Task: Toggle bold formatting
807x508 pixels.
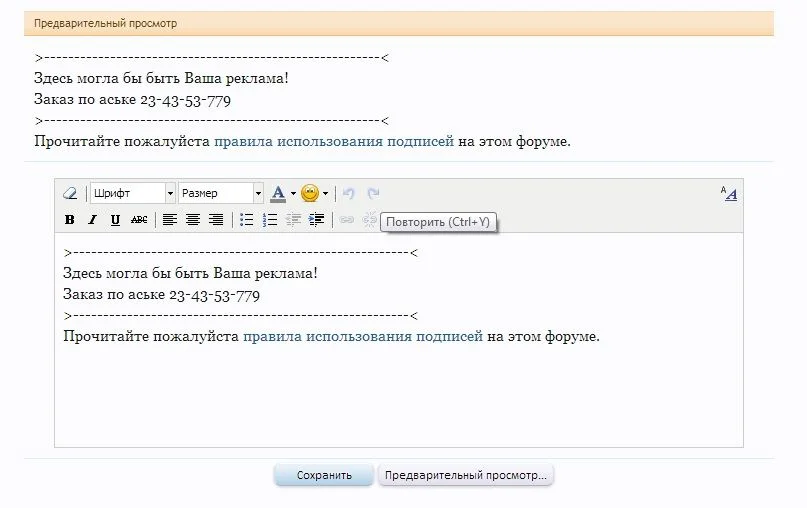Action: click(x=69, y=220)
